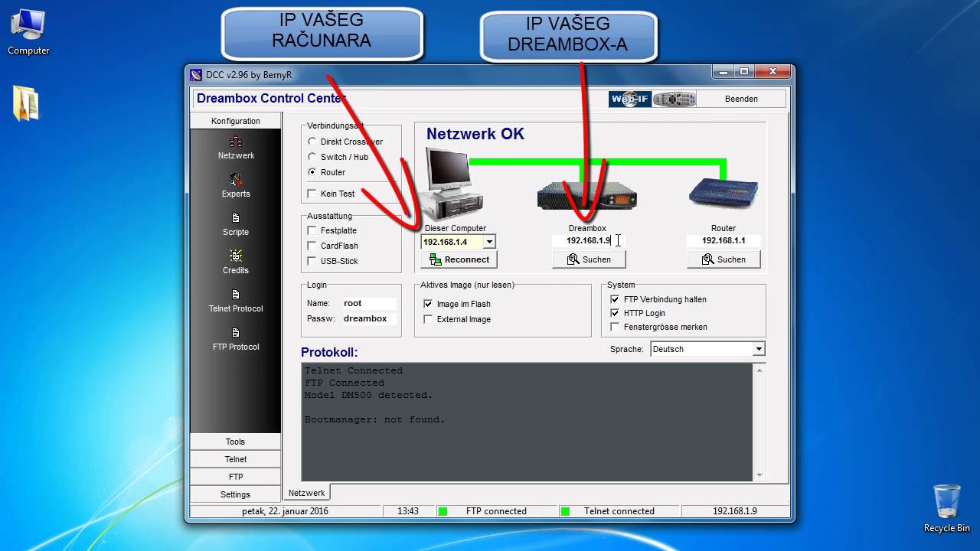
Task: Enable Fenstergrösse merken checkbox
Action: [x=615, y=327]
